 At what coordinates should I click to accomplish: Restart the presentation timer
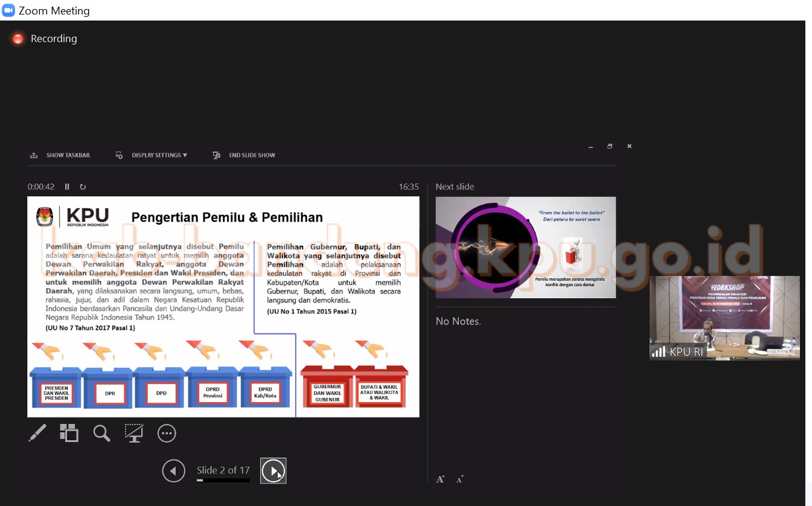coord(83,187)
